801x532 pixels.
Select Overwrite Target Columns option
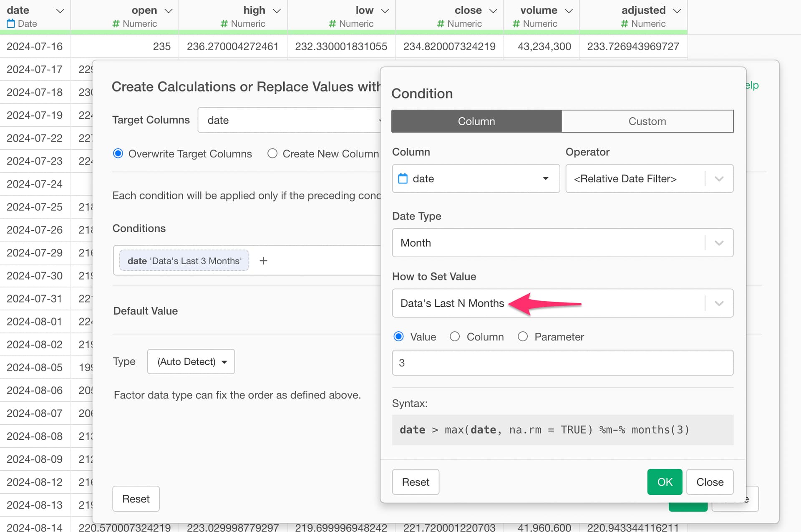[x=118, y=154]
